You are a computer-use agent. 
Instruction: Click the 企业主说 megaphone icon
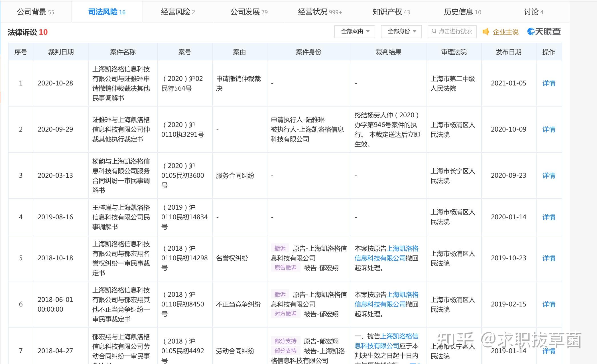[x=486, y=32]
